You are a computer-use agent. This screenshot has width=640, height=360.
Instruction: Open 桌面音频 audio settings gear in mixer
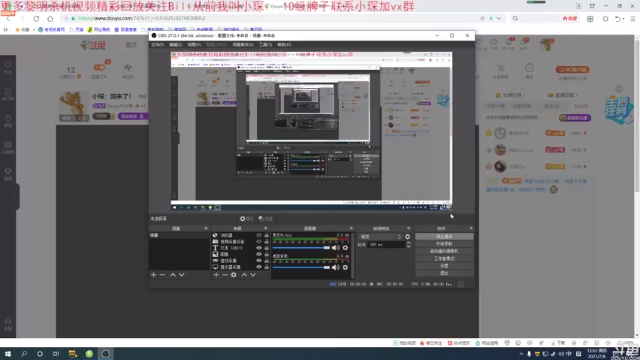(x=345, y=267)
